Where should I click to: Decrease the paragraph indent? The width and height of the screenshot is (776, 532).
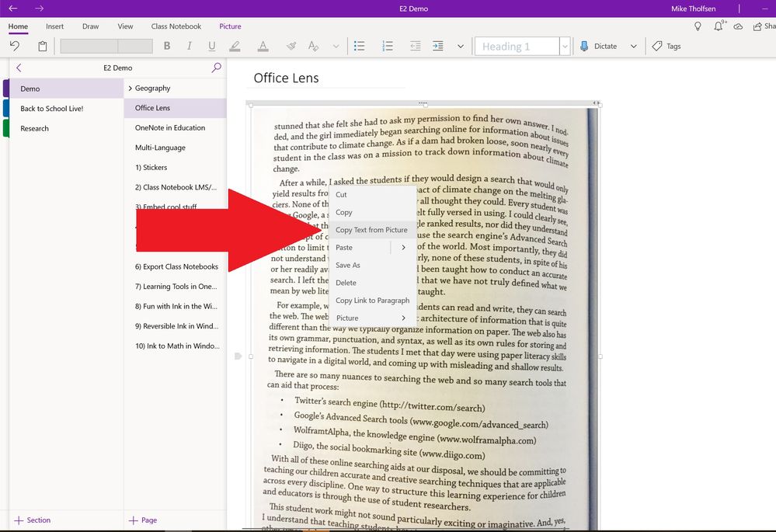(x=416, y=46)
